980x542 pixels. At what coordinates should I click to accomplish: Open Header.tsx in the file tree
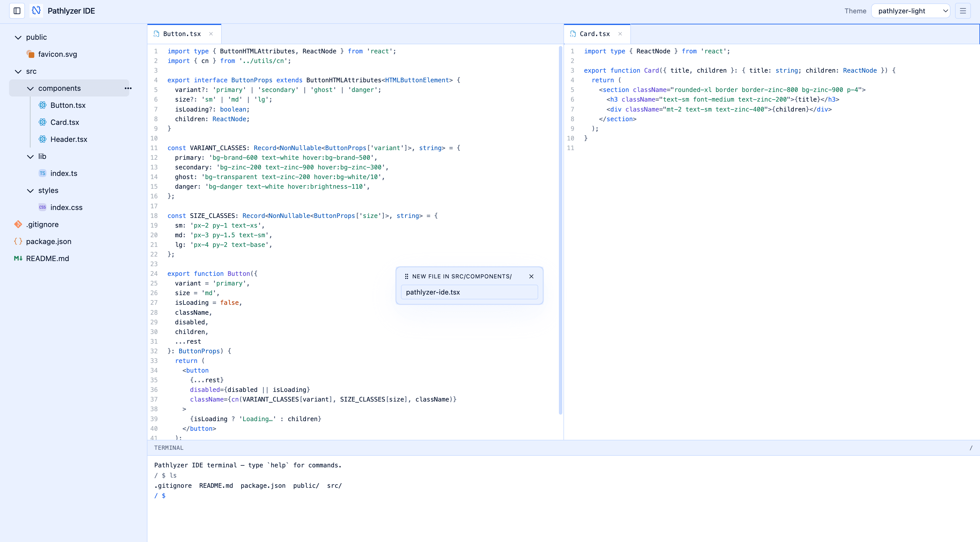[x=69, y=139]
